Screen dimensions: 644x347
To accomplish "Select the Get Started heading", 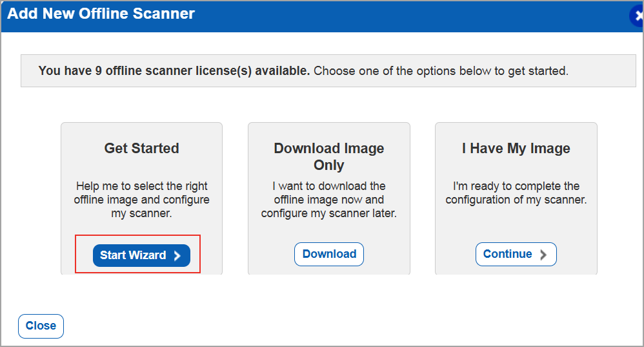I will [141, 149].
